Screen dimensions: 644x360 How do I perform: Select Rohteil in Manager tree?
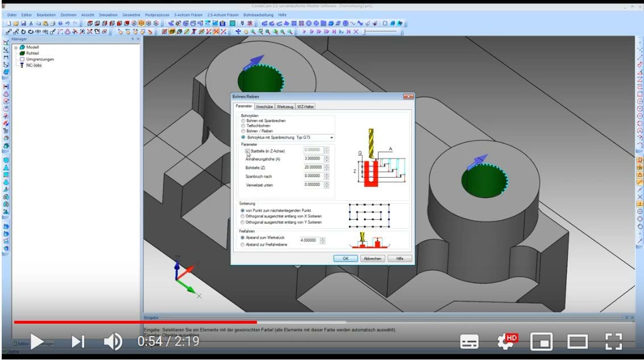[32, 53]
